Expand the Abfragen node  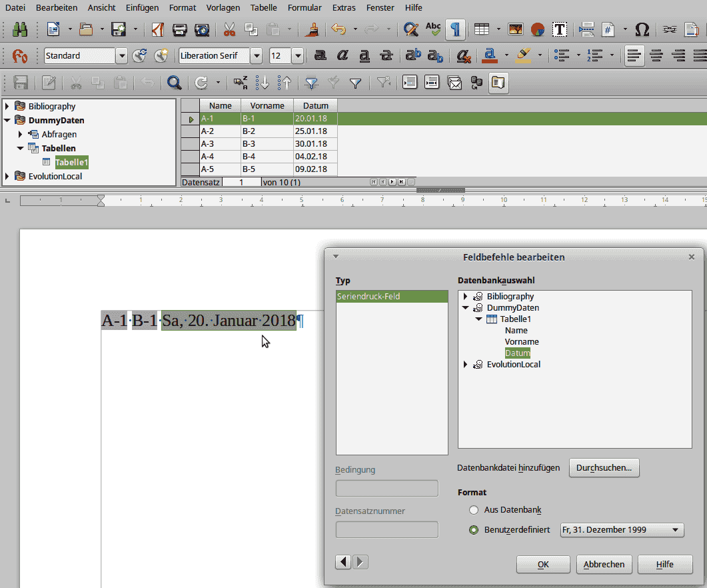coord(20,135)
